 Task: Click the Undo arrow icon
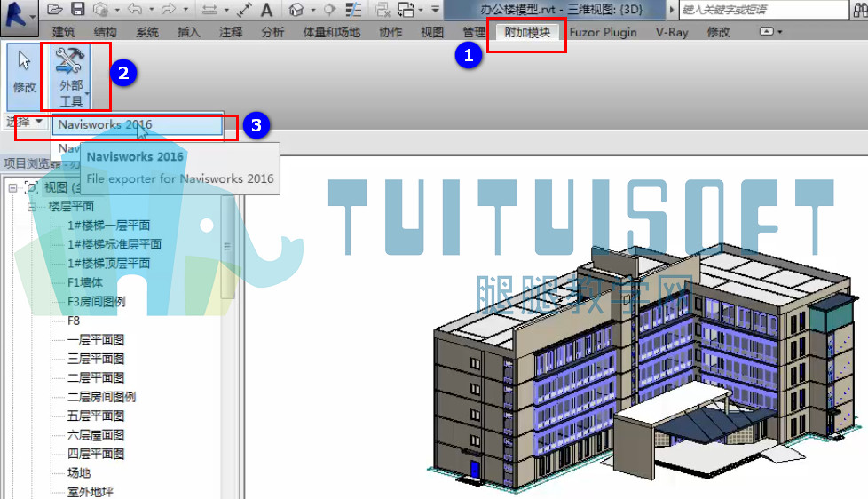tap(134, 10)
